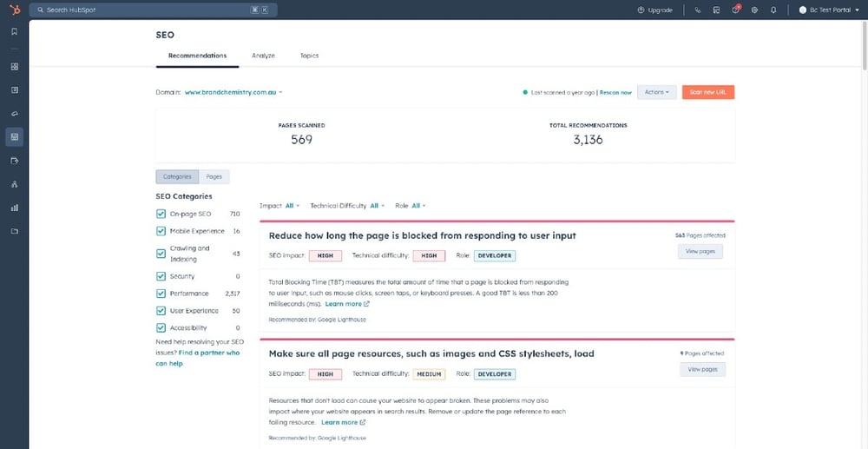This screenshot has height=449, width=868.
Task: Click the 'Make sure all page resources' heading
Action: 431,353
